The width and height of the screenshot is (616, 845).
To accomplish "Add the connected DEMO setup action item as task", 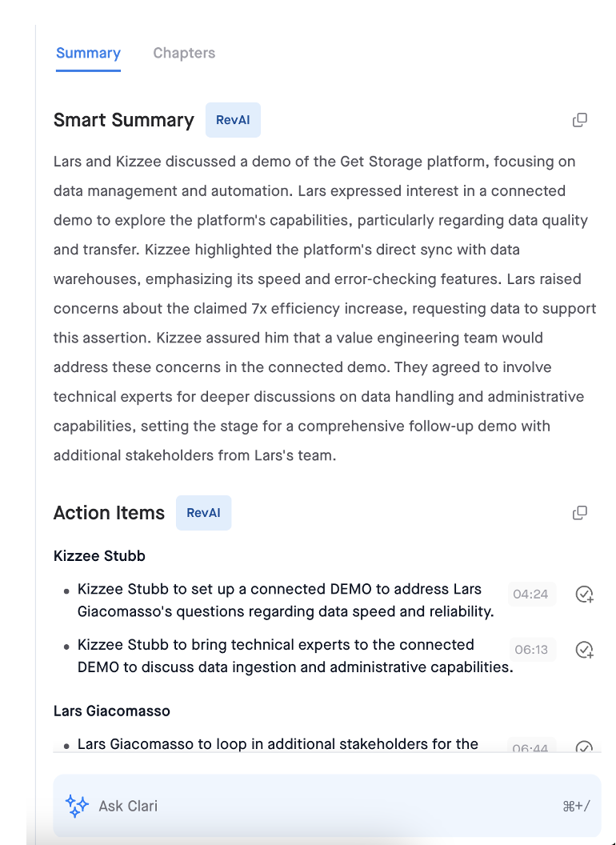I will pos(585,595).
